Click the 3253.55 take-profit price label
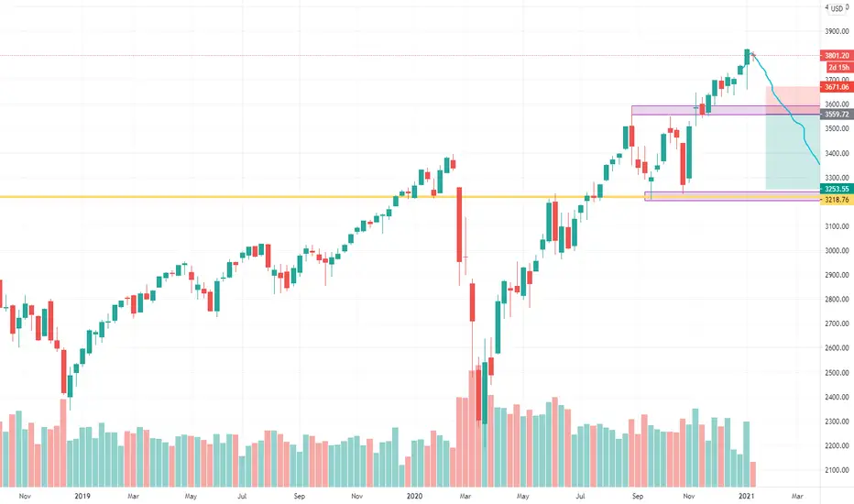Screen dimensions: 854x504 point(837,189)
